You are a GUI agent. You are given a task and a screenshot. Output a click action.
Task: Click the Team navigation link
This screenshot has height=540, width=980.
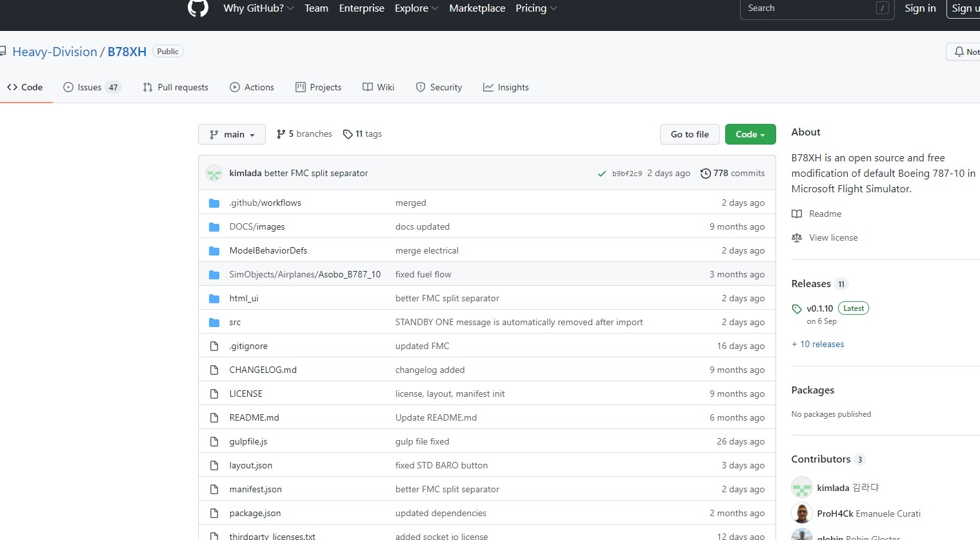pos(316,8)
